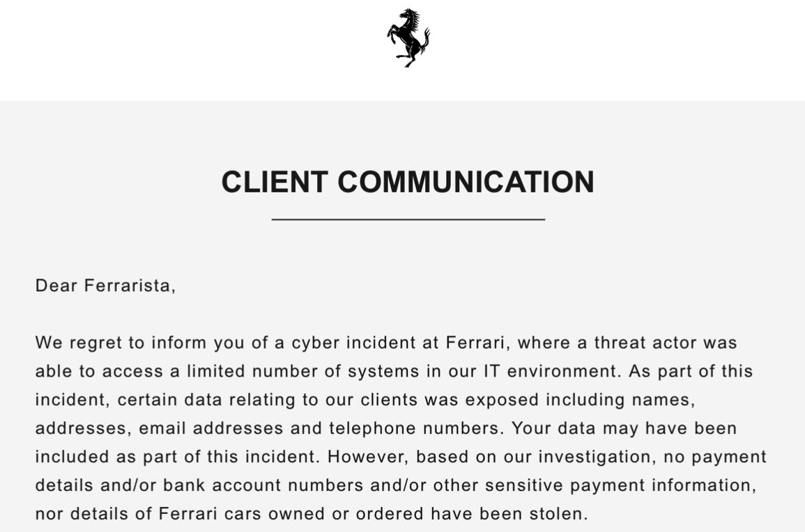Click the phrase 'IT environment'
Viewport: 805px width, 532px height.
(x=552, y=371)
